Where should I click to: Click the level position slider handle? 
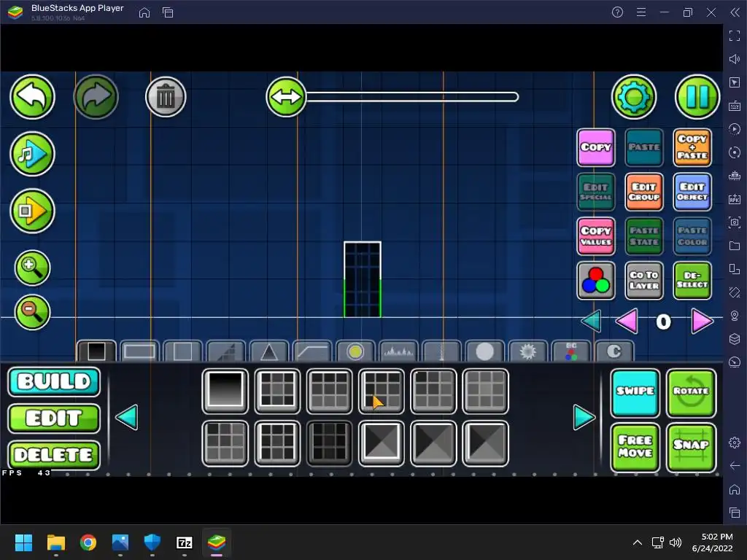[286, 97]
